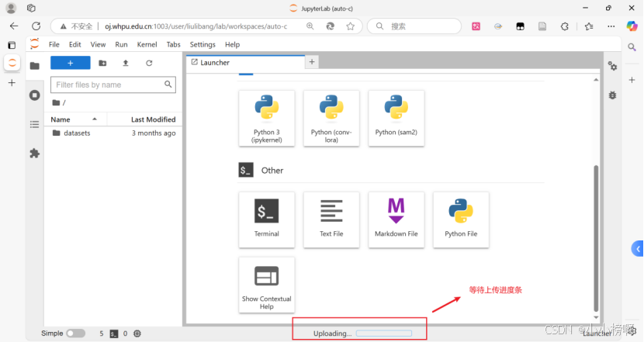Open the browser sidebar search icon
The width and height of the screenshot is (644, 342).
(632, 47)
